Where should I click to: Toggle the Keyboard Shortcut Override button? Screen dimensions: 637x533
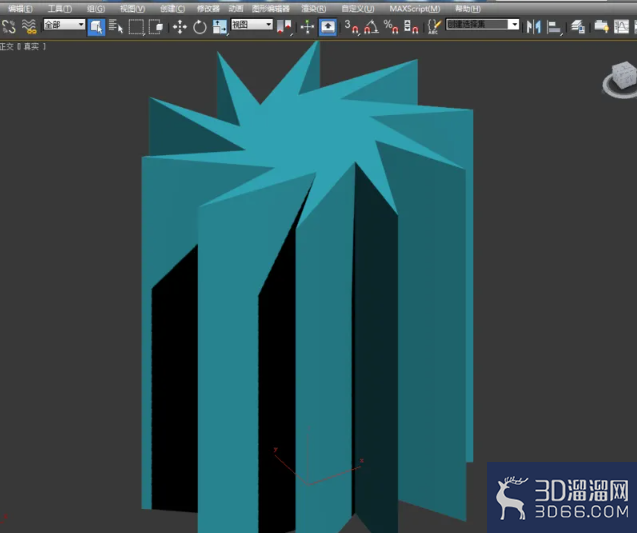coord(327,27)
